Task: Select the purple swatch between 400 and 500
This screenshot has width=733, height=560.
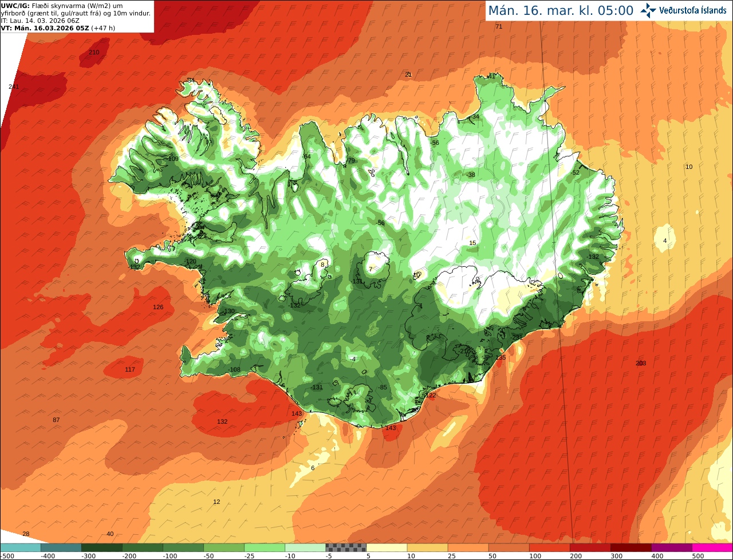Action: click(671, 547)
